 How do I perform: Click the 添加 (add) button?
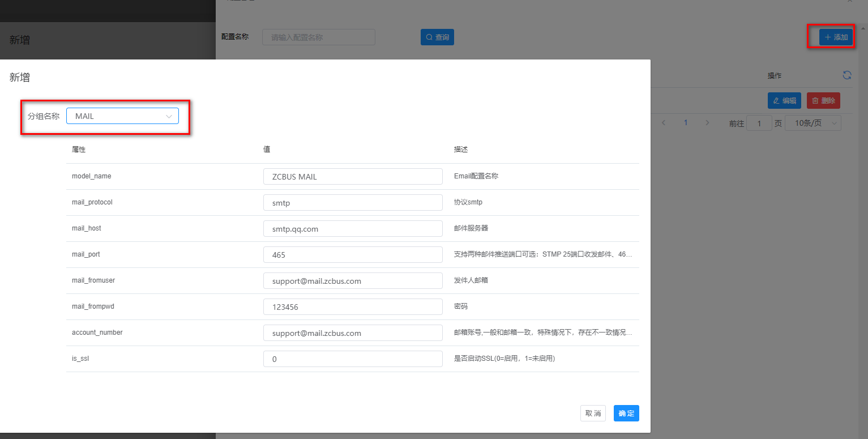coord(836,37)
